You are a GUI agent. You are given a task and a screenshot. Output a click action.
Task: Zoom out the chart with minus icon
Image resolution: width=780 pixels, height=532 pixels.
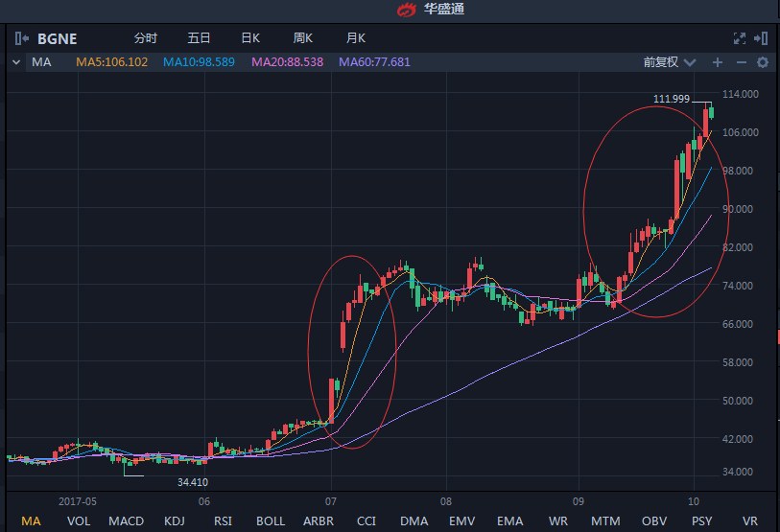point(740,62)
